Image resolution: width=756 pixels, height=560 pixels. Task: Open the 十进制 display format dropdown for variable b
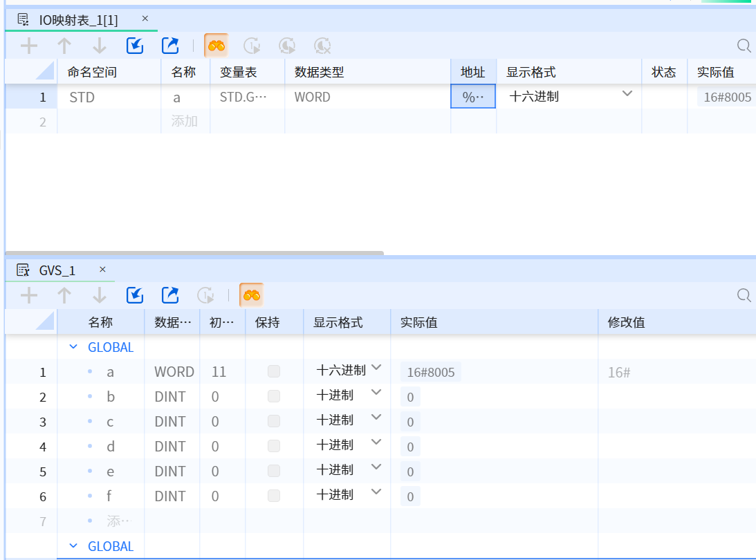(x=376, y=393)
